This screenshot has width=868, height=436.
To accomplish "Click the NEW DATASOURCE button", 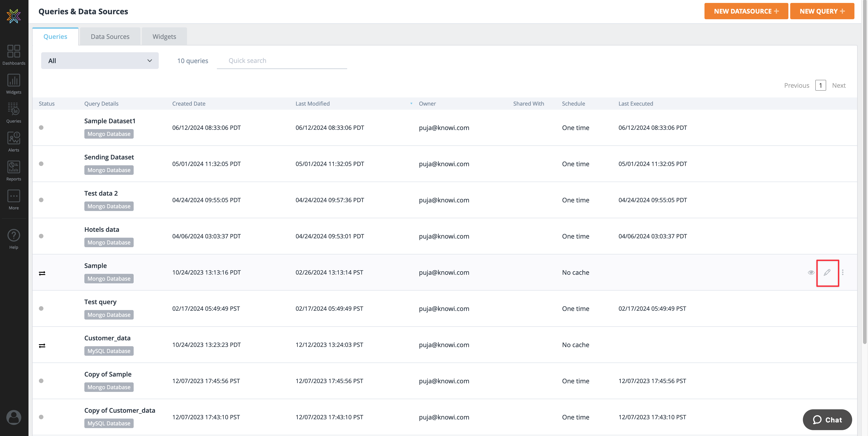I will click(746, 11).
